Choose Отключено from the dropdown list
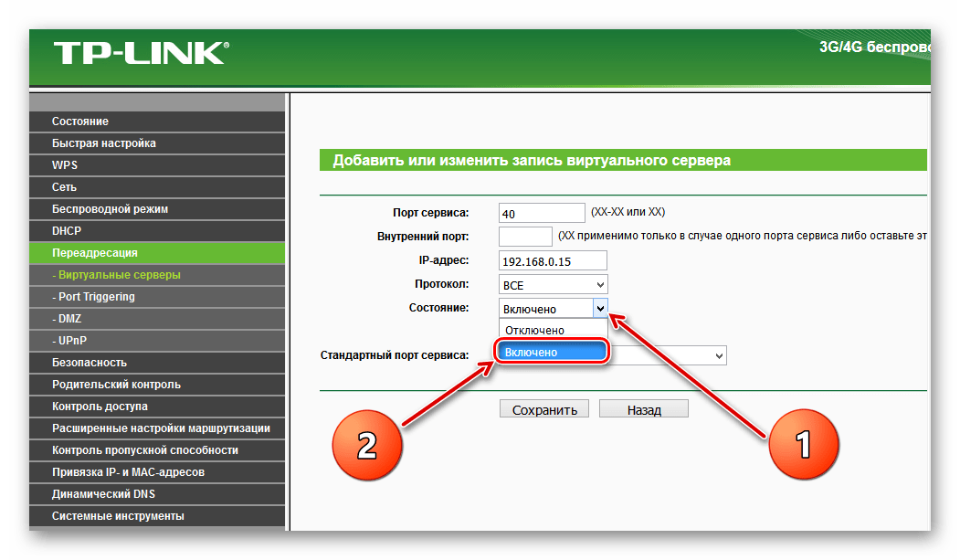960x560 pixels. 535,330
